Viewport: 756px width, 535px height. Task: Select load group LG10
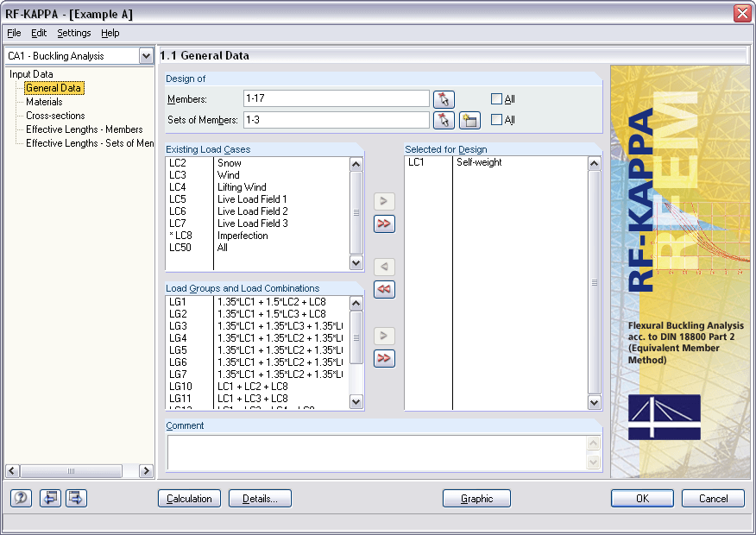[257, 386]
